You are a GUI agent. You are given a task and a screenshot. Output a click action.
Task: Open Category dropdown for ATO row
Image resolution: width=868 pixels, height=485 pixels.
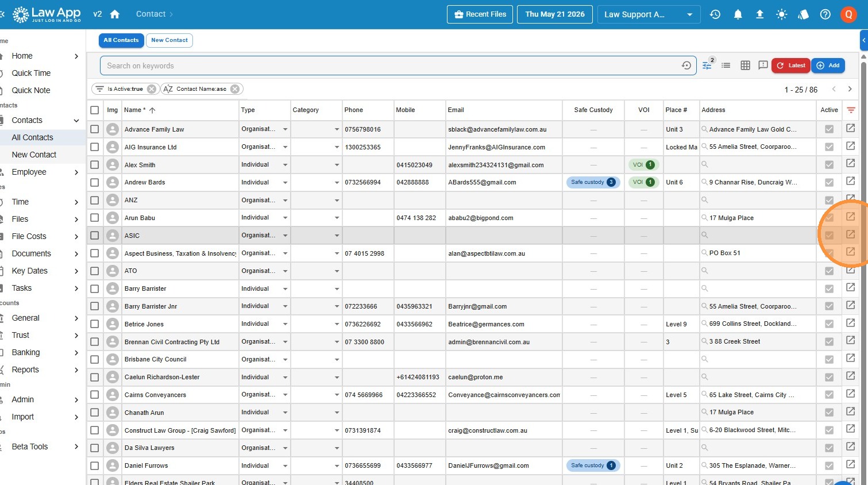click(x=337, y=271)
